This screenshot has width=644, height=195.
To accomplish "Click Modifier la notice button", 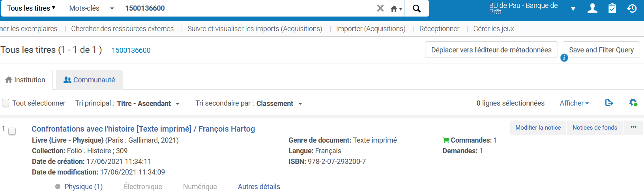I will (538, 128).
